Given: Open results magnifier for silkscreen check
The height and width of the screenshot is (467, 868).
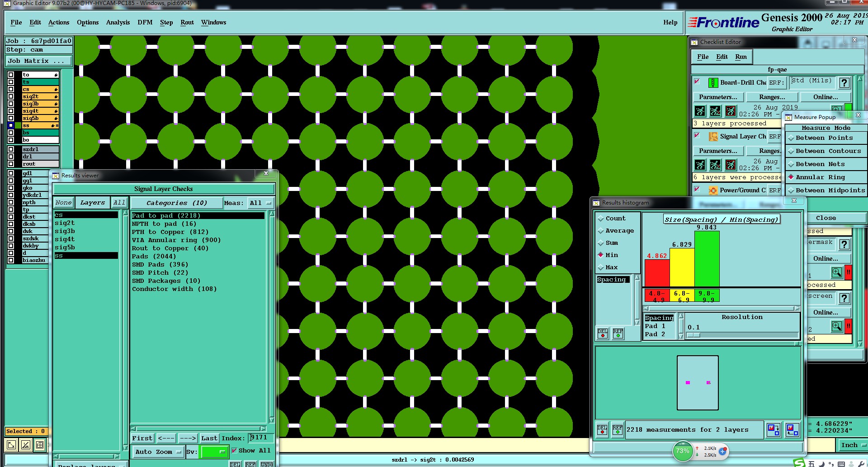Looking at the screenshot, I should [836, 326].
